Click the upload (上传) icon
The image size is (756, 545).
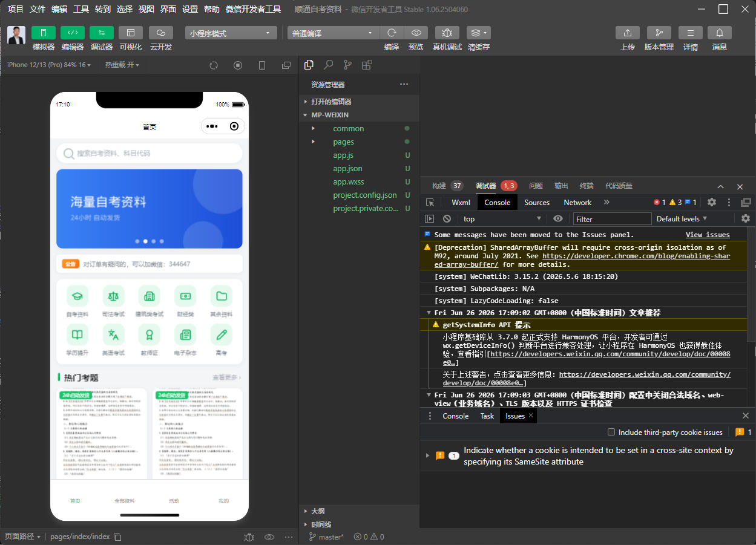point(628,33)
